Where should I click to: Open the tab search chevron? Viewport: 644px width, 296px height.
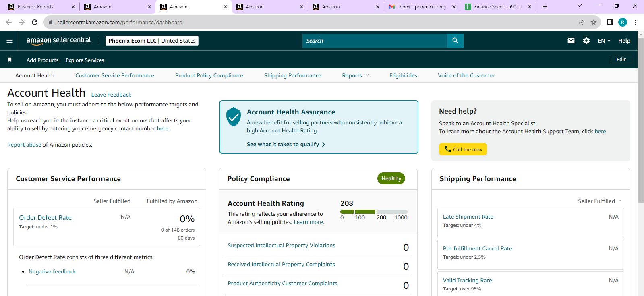579,6
